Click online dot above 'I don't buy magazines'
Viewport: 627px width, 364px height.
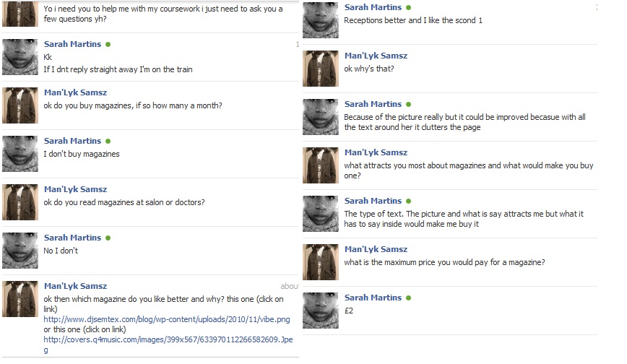[108, 142]
